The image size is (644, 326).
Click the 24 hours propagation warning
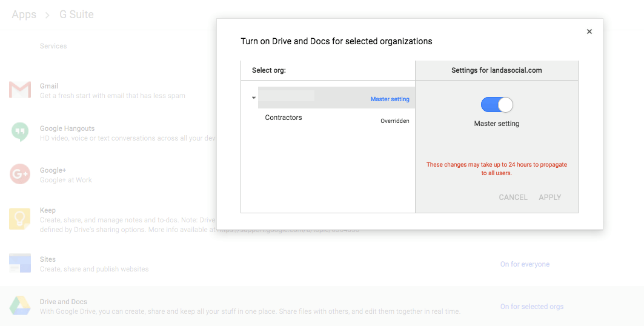tap(497, 168)
